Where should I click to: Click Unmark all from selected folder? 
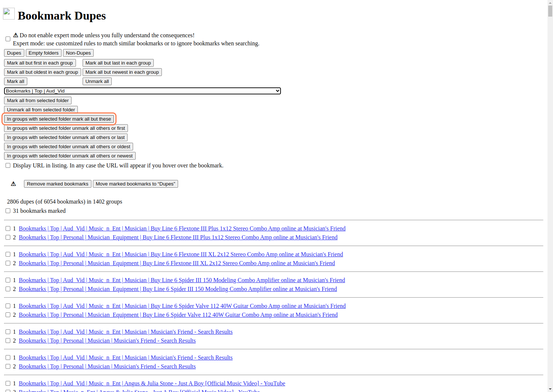(x=41, y=110)
